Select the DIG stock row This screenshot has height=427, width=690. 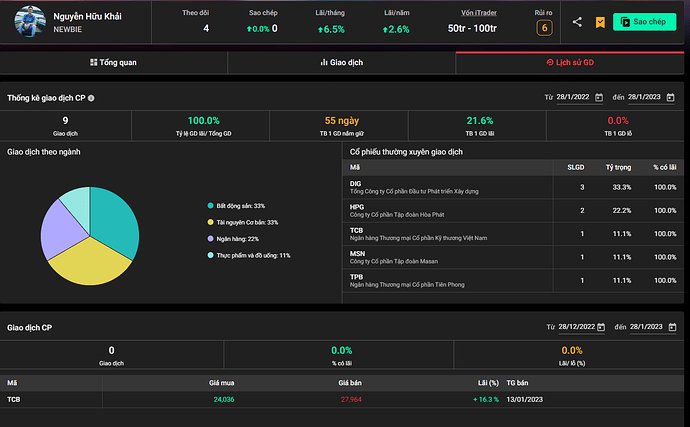(512, 187)
